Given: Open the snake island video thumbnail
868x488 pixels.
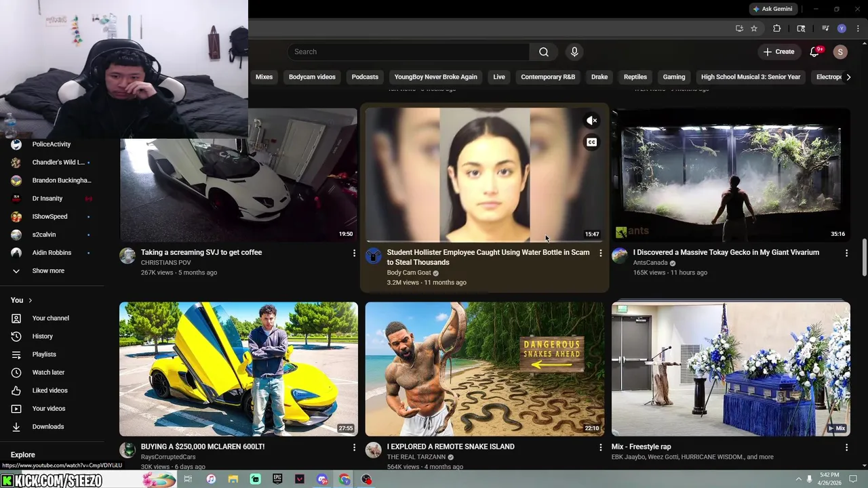Looking at the screenshot, I should 484,369.
